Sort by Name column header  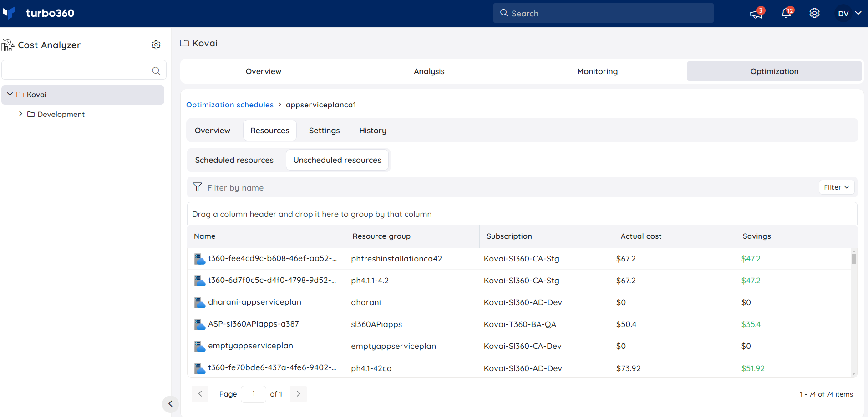point(205,236)
